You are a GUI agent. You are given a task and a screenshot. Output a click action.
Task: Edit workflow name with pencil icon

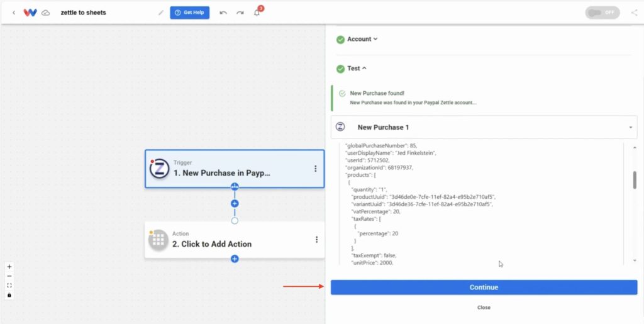click(161, 13)
